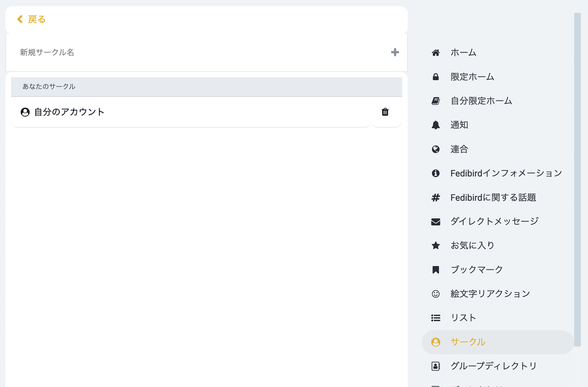This screenshot has width=588, height=387.
Task: Click the smiley emoji reaction icon
Action: click(436, 294)
